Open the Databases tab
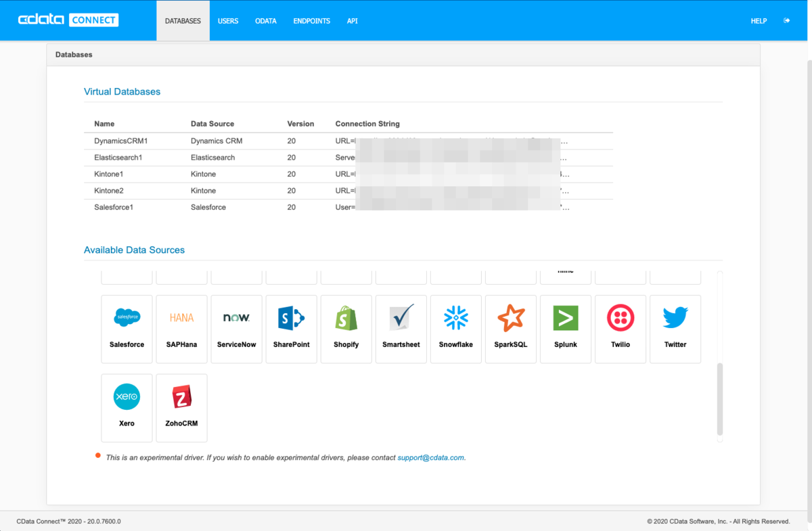Image resolution: width=812 pixels, height=531 pixels. (183, 21)
